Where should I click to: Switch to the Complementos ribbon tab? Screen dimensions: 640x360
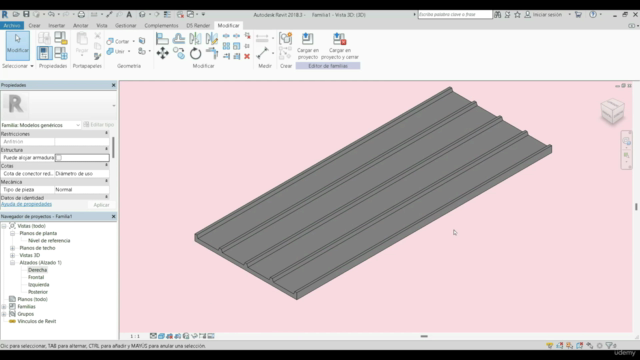click(x=161, y=25)
